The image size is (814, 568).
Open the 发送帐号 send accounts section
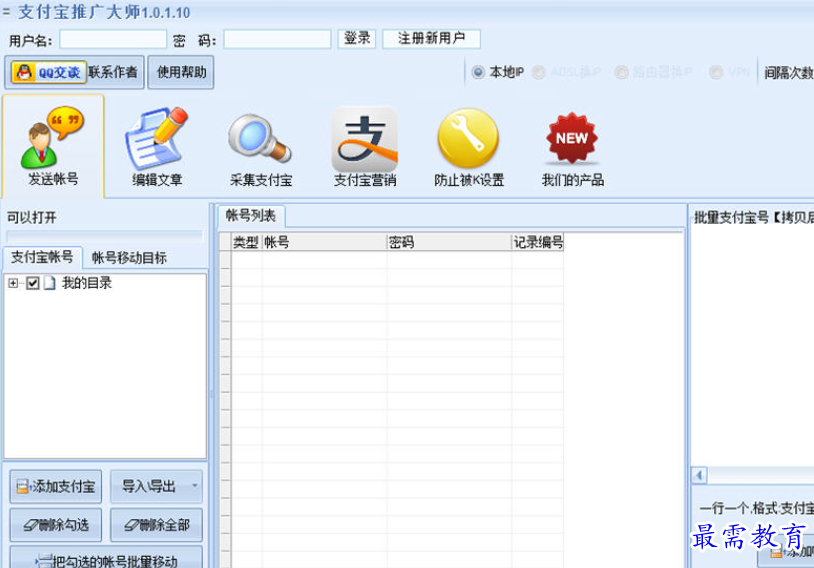click(x=53, y=146)
